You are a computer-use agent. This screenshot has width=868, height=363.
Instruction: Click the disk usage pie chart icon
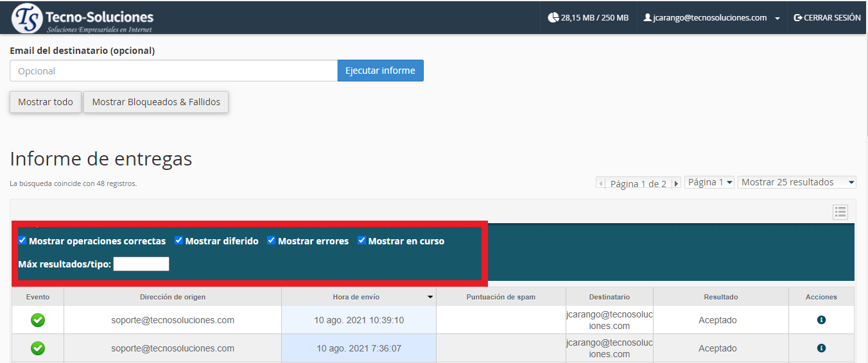[553, 18]
